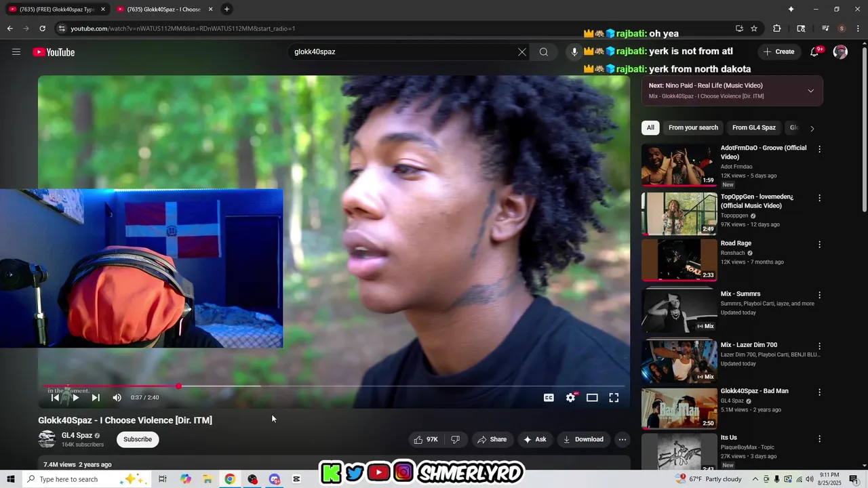Open YouTube notifications bell
The image size is (868, 488).
coord(815,52)
